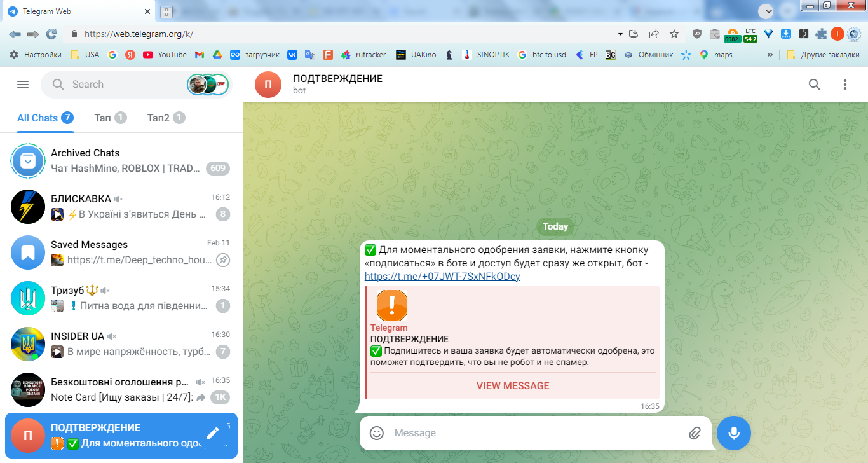Open the Другие закладки folder
The height and width of the screenshot is (463, 868).
click(823, 55)
